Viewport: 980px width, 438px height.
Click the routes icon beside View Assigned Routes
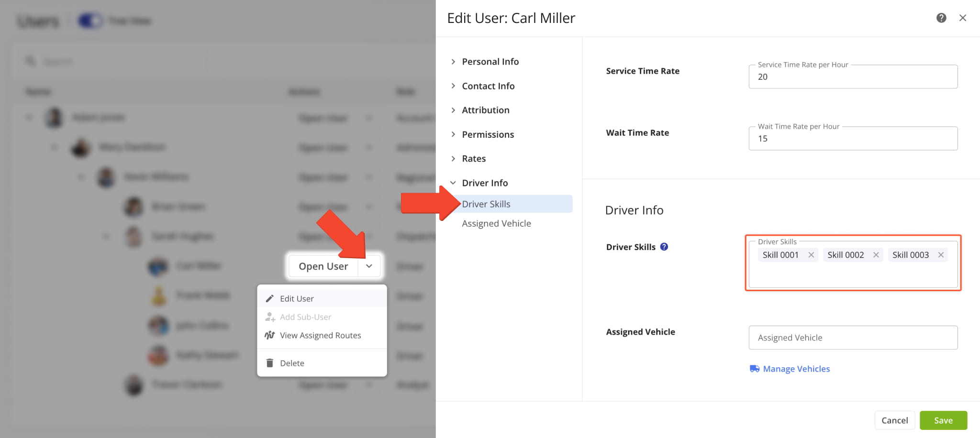coord(270,335)
